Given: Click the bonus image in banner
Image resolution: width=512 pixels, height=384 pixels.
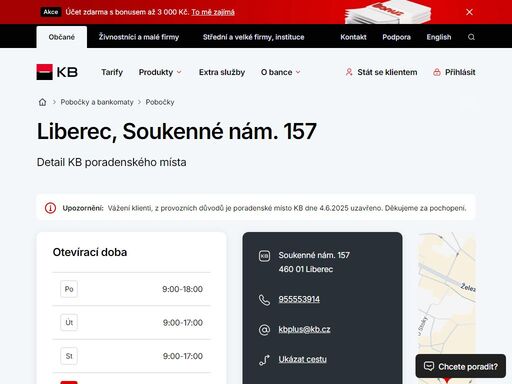Looking at the screenshot, I should pyautogui.click(x=388, y=12).
